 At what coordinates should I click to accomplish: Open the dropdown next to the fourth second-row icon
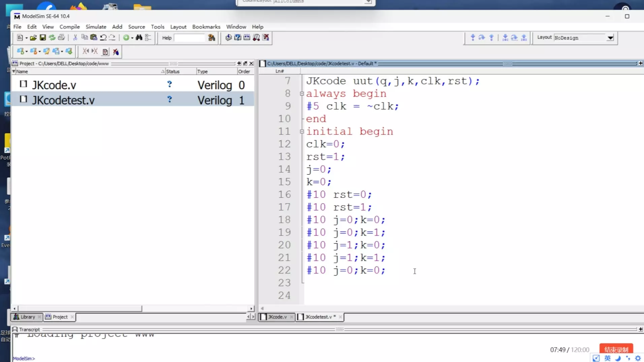[x=62, y=51]
